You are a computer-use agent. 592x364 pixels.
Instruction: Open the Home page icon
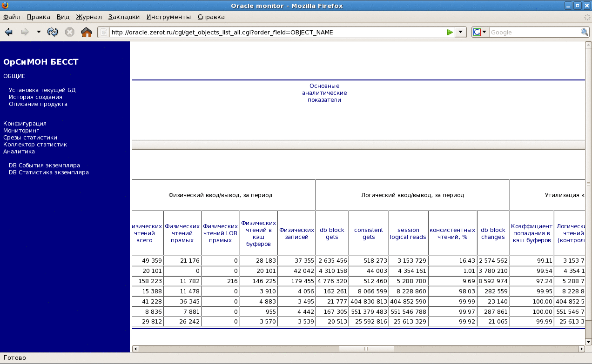86,32
